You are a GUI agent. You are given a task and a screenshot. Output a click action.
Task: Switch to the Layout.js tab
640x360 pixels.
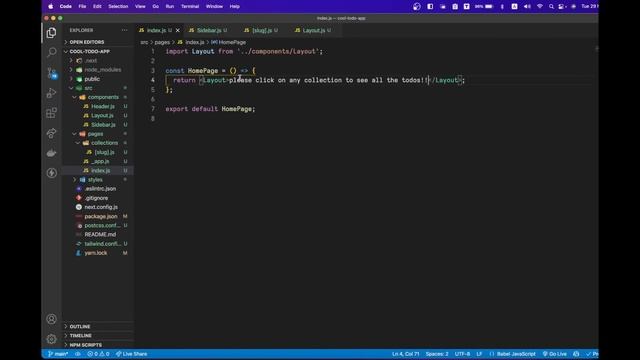(313, 31)
